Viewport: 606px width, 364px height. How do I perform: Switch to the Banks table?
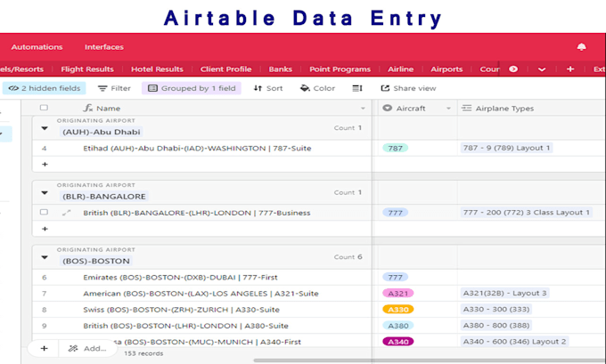tap(280, 69)
